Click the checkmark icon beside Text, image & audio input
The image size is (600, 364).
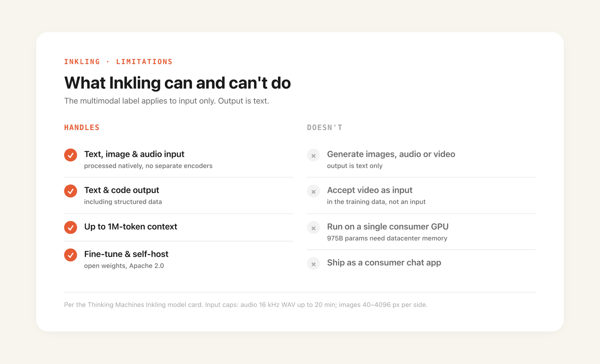pyautogui.click(x=70, y=155)
